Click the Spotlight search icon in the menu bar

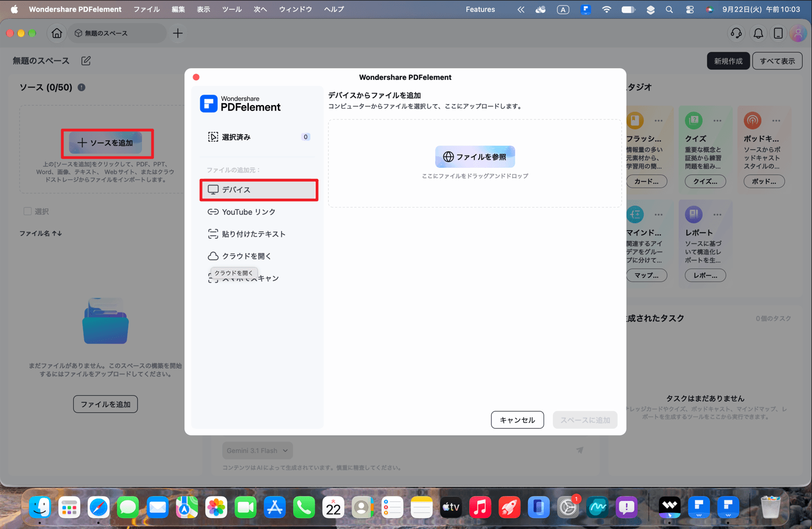669,9
